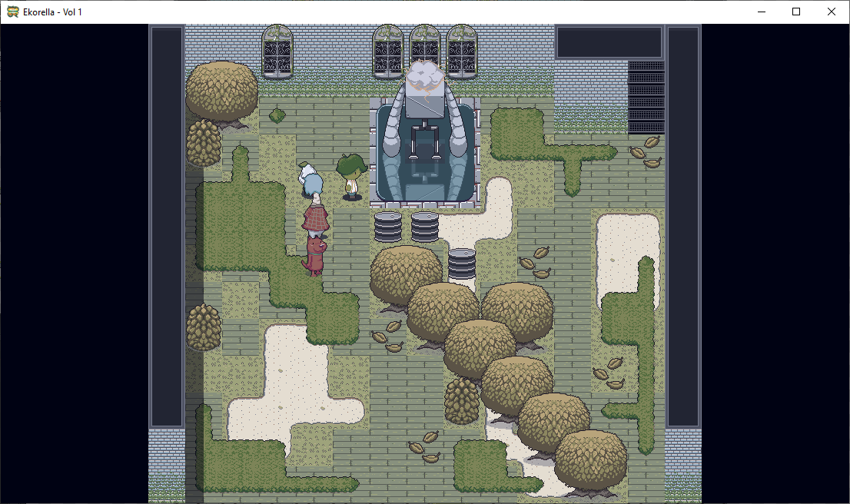The width and height of the screenshot is (850, 504).
Task: Minimize the Ekorella game window
Action: coord(762,12)
